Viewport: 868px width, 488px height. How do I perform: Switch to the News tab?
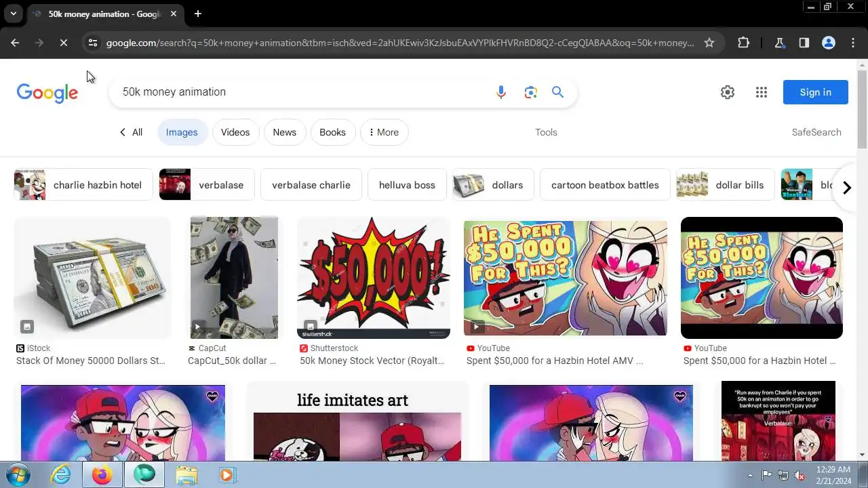285,132
